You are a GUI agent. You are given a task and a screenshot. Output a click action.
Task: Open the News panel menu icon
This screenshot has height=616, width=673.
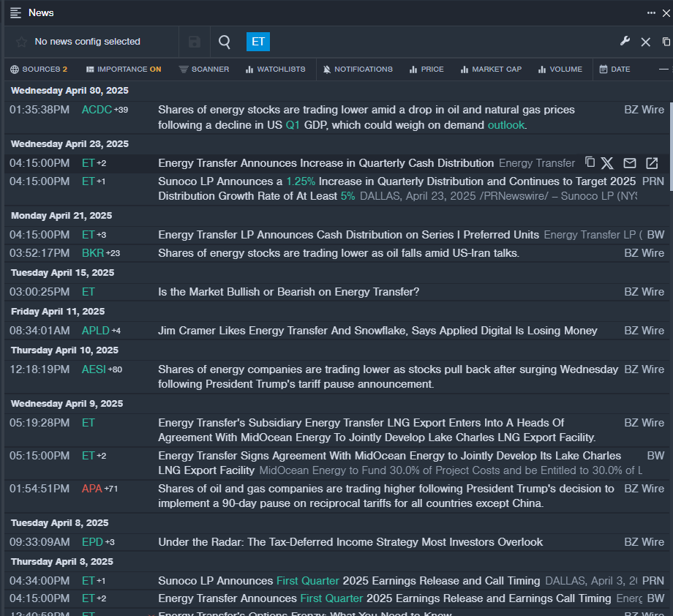click(15, 13)
